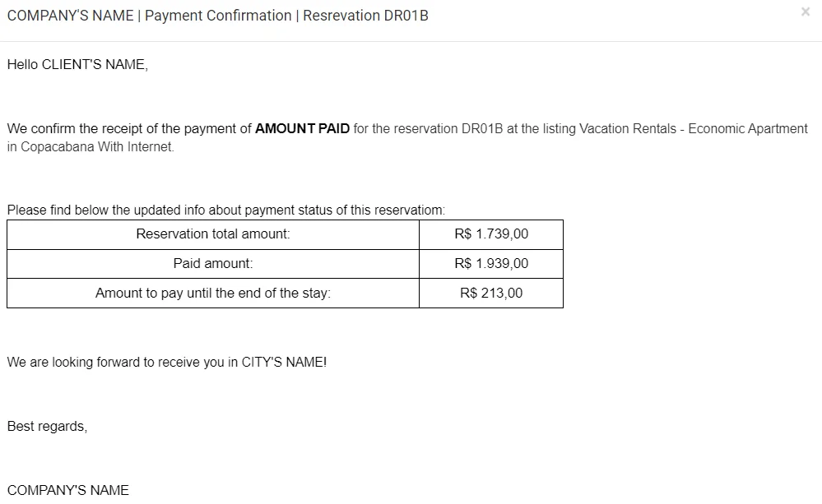Select 'Amount to pay until the end' cell

(x=213, y=293)
